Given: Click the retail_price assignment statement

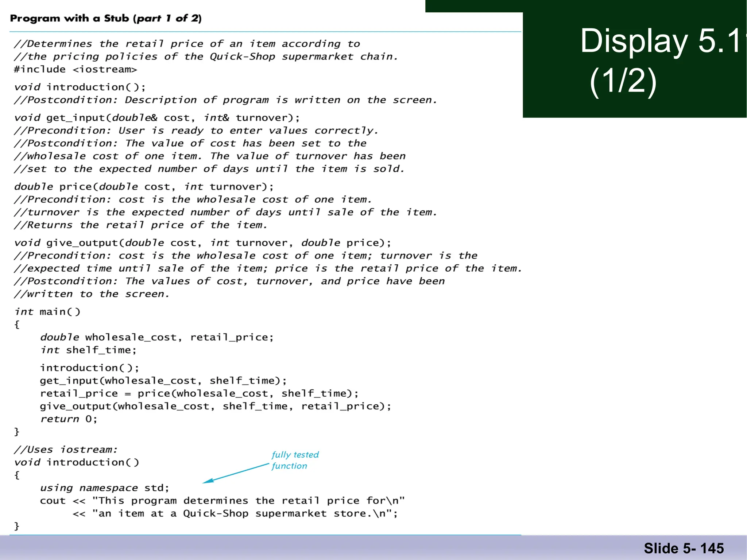Looking at the screenshot, I should pos(199,393).
